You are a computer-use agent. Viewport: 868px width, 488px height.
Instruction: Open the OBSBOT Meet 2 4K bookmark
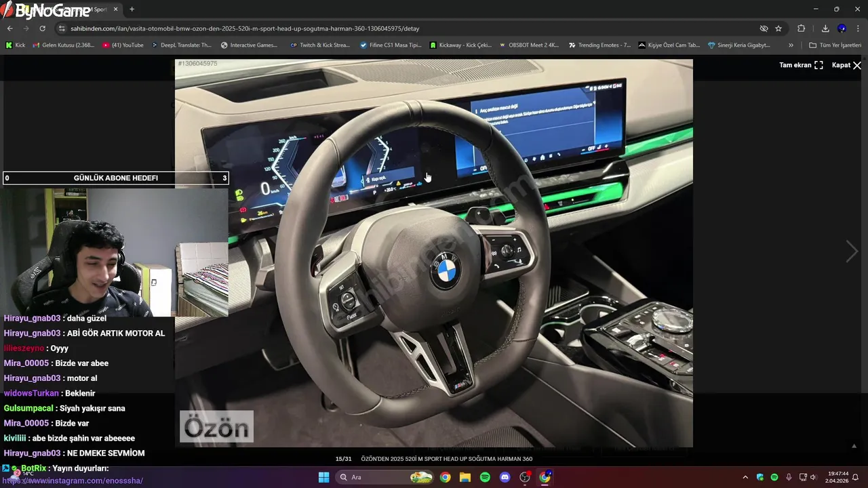[x=528, y=45]
